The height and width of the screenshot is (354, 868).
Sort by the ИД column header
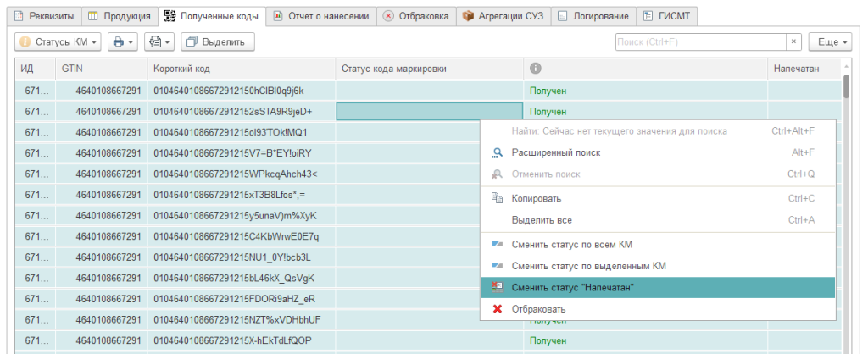click(x=35, y=69)
